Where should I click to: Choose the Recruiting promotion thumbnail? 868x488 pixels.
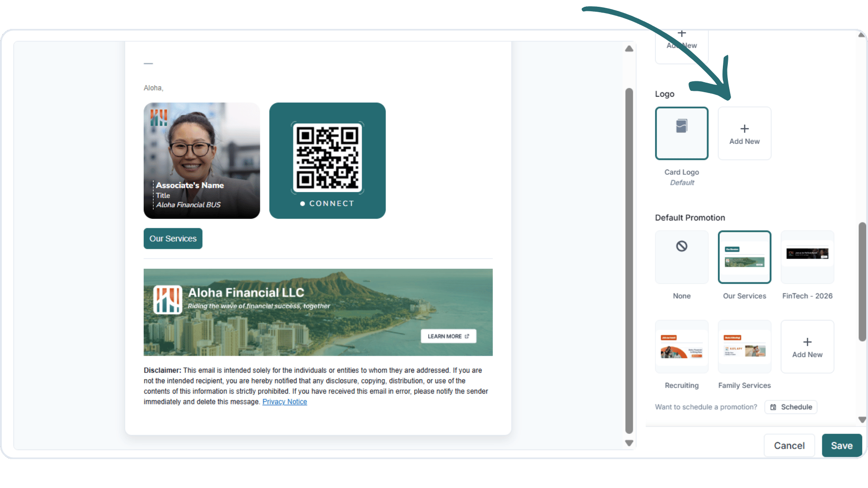point(681,347)
